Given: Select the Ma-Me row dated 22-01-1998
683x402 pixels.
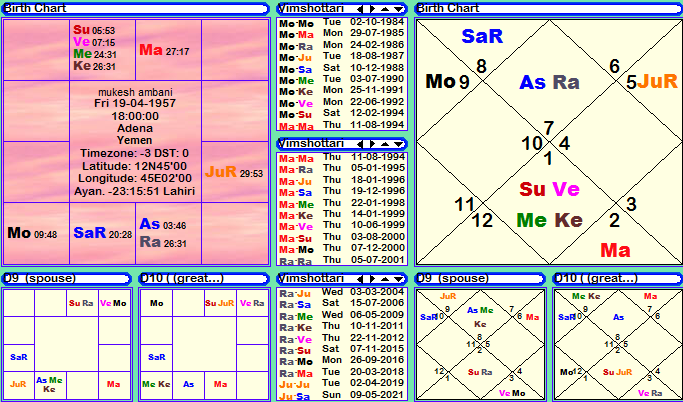Looking at the screenshot, I should point(342,203).
